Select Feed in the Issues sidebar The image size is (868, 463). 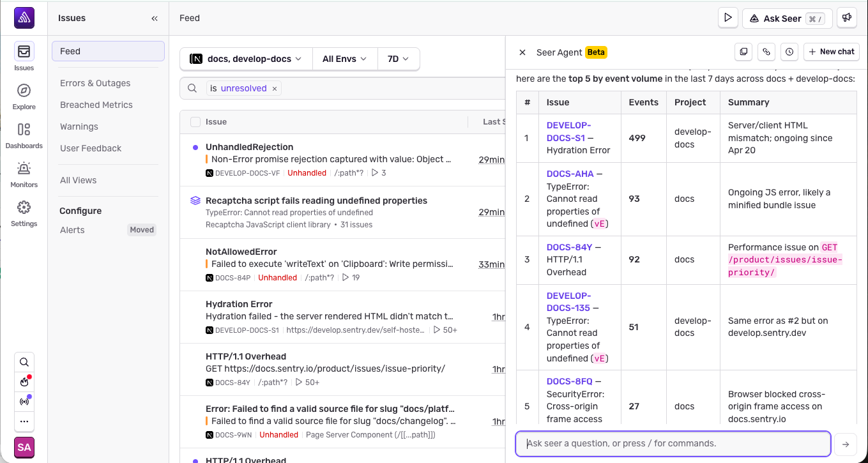(x=108, y=51)
